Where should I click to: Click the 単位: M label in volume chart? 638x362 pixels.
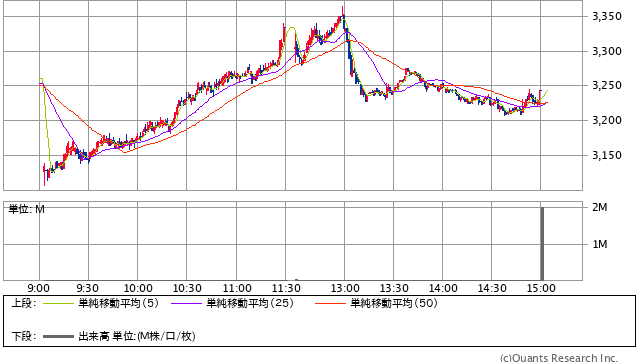point(26,209)
